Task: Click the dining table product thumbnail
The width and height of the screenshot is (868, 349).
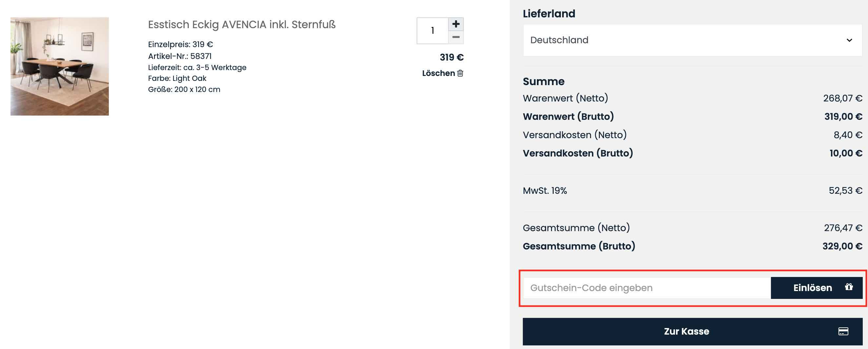Action: (x=60, y=66)
